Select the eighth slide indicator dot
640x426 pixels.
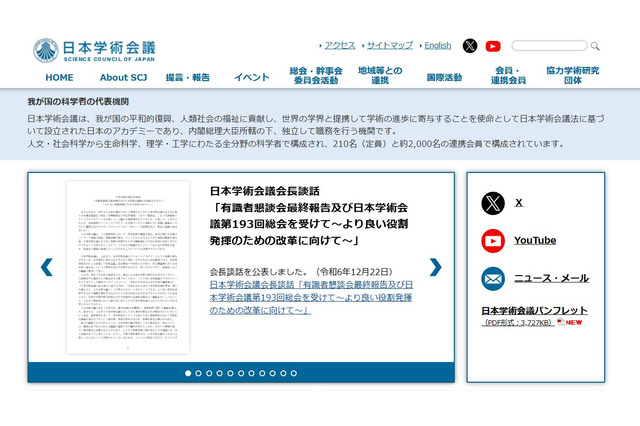tap(262, 373)
